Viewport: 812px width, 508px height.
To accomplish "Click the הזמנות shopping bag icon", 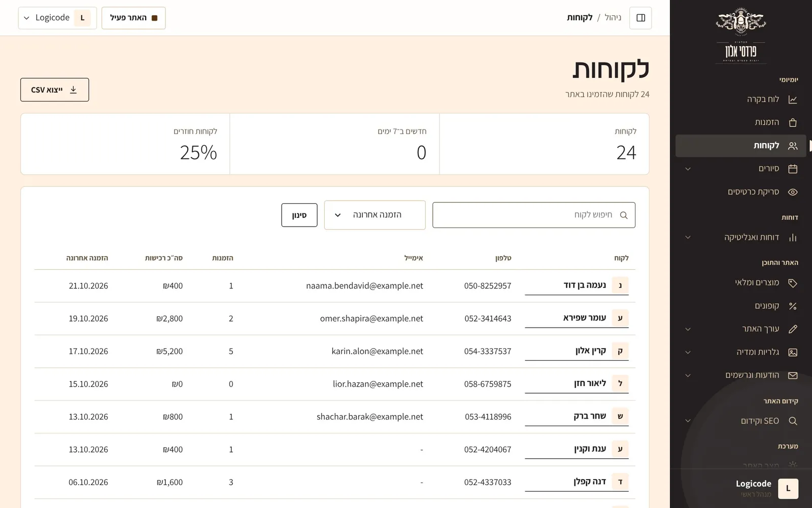I will tap(793, 122).
